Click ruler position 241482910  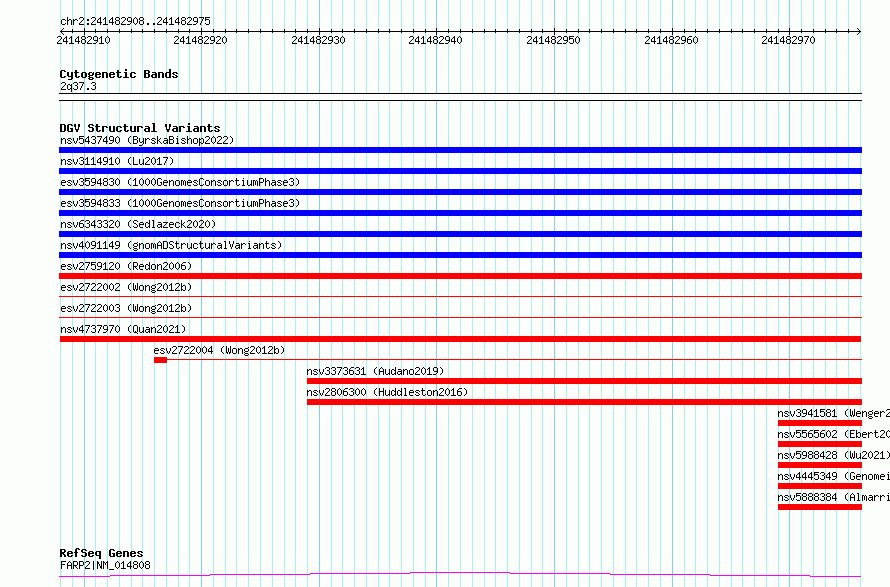pyautogui.click(x=83, y=40)
